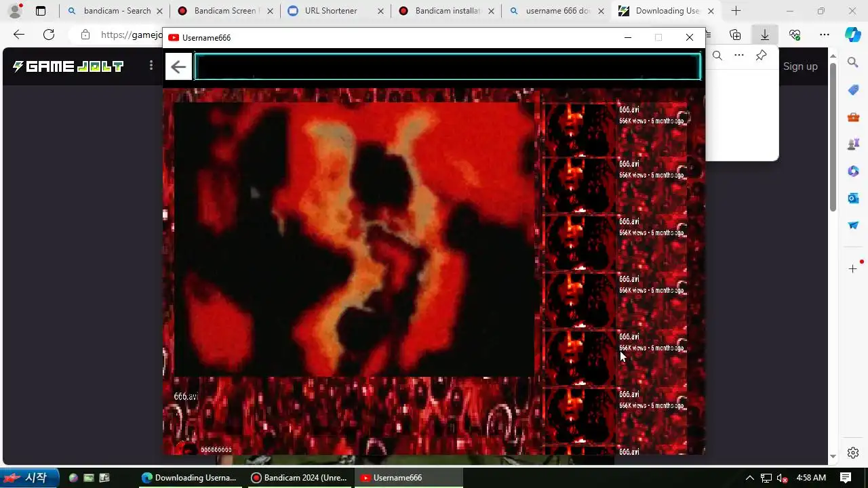Open the sixth 666.avi sidebar video
The height and width of the screenshot is (488, 868).
[x=616, y=415]
